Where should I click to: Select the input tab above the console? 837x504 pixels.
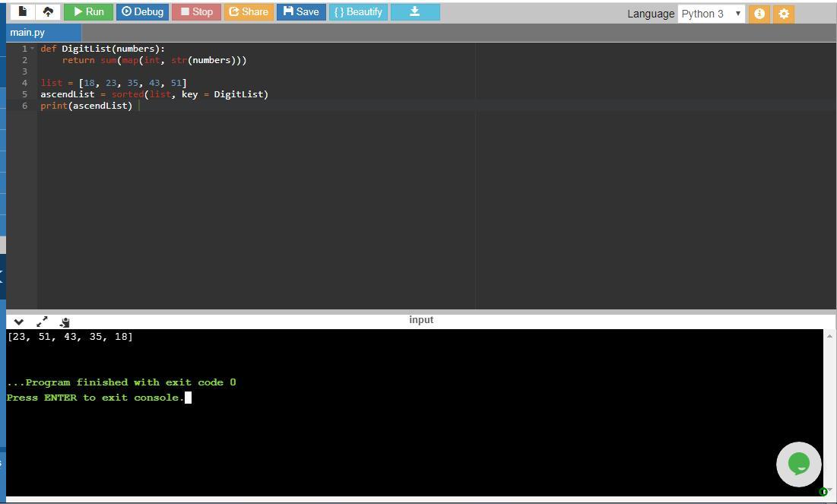click(x=421, y=320)
